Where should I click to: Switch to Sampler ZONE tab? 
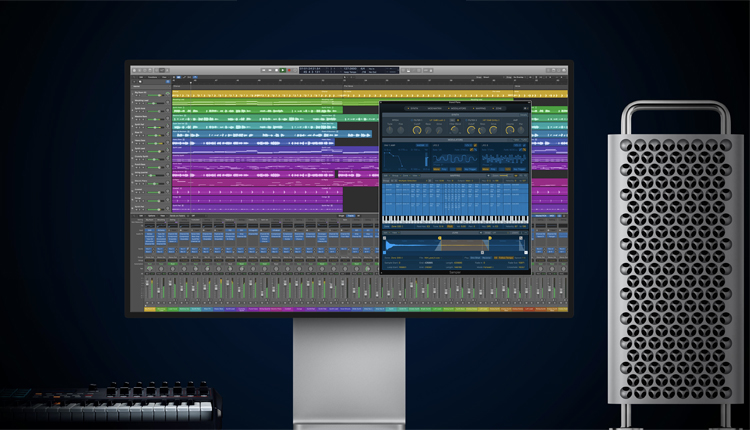pos(498,108)
